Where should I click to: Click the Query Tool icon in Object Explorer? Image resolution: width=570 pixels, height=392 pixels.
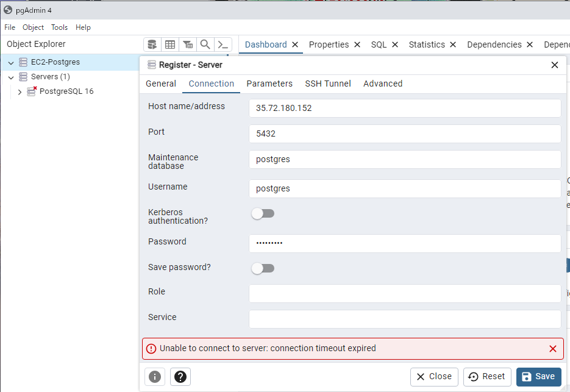pos(152,45)
